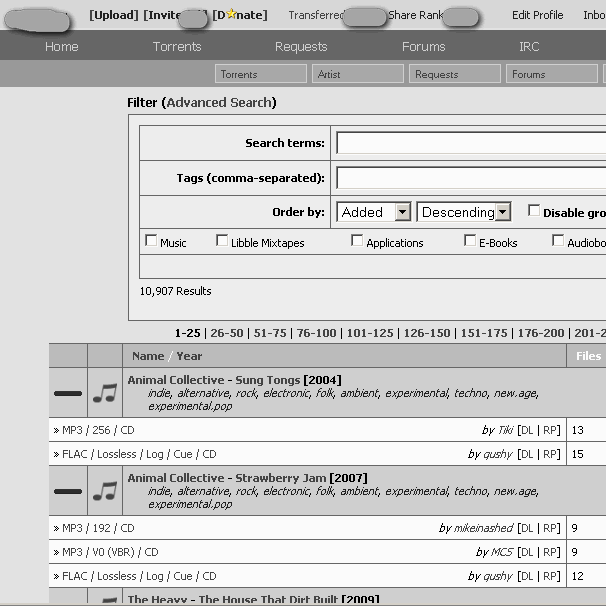Toggle the Disable grouping checkbox
606x606 pixels.
[534, 211]
